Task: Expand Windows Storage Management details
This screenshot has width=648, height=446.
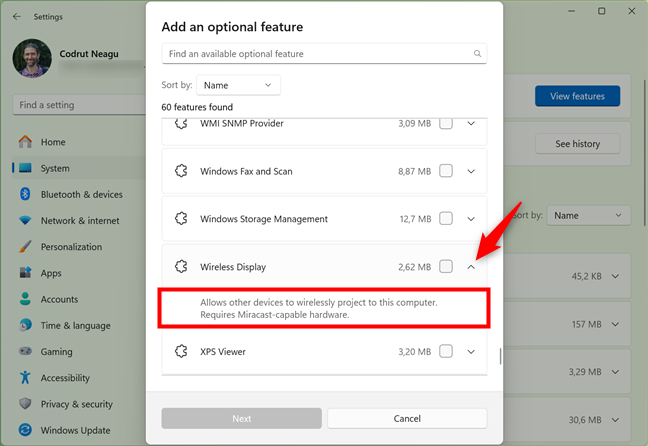Action: point(471,219)
